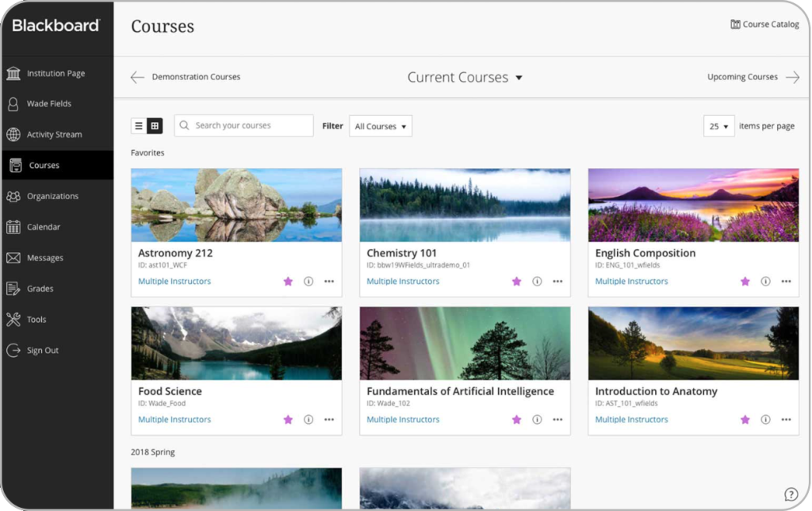This screenshot has width=812, height=511.
Task: Open Grades from the sidebar
Action: click(x=40, y=289)
